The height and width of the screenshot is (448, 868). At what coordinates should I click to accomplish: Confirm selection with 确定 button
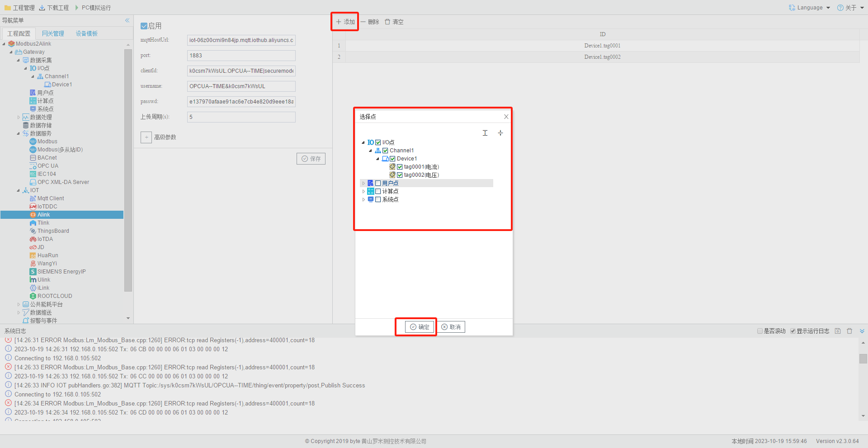[x=420, y=327]
